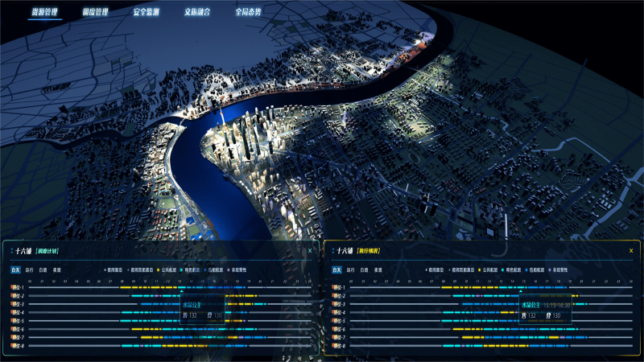
Task: Click the 十六铺 title icon in left panel
Action: tap(10, 251)
